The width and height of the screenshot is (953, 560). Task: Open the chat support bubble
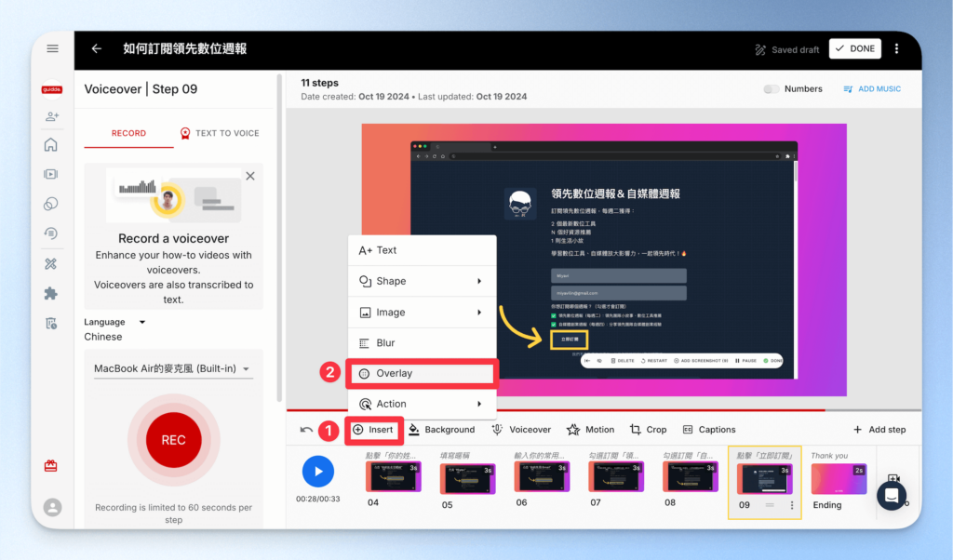pyautogui.click(x=892, y=496)
